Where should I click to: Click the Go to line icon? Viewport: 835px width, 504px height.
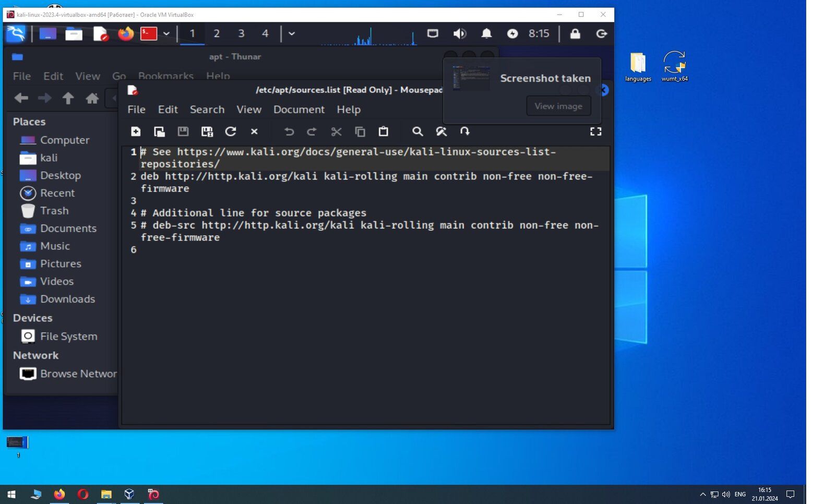tap(465, 131)
